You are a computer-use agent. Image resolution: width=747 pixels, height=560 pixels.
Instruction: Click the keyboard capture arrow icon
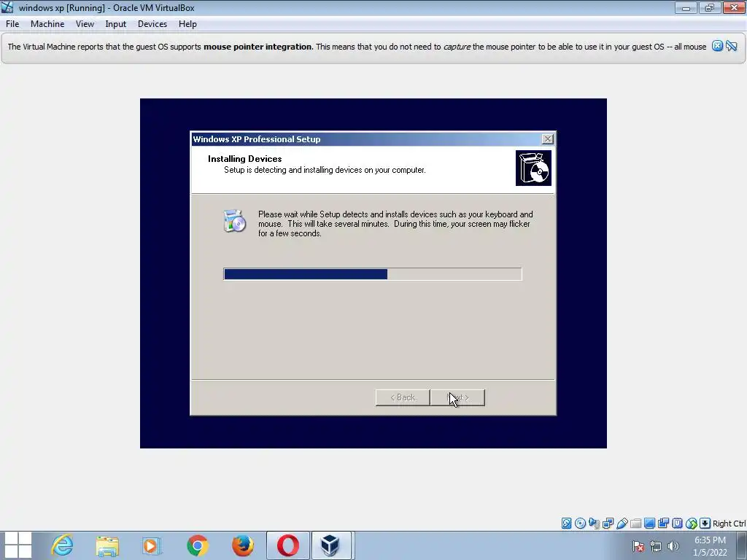(x=705, y=524)
